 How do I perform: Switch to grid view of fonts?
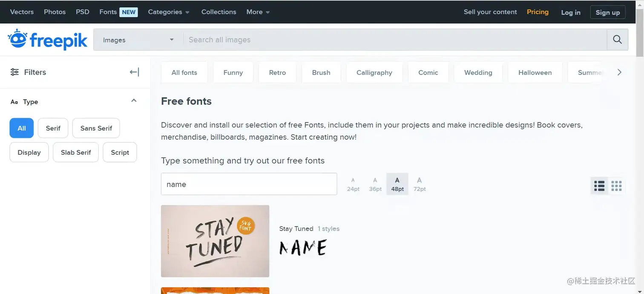[616, 185]
